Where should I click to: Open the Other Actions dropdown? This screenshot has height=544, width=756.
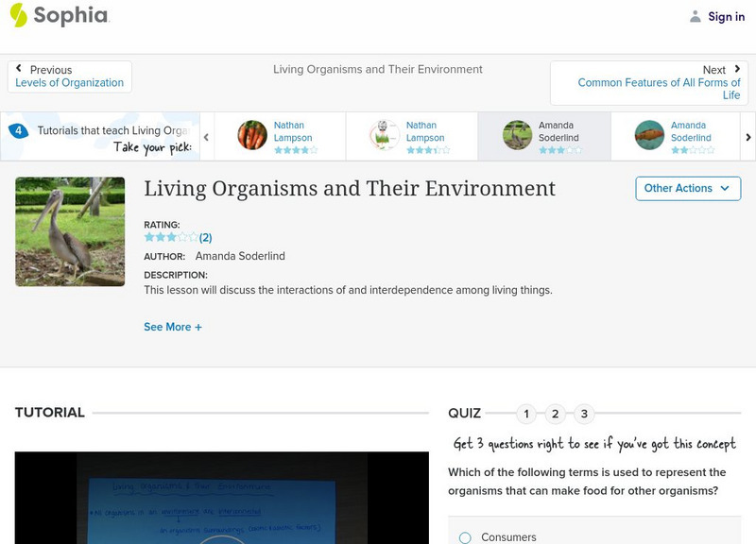(687, 188)
